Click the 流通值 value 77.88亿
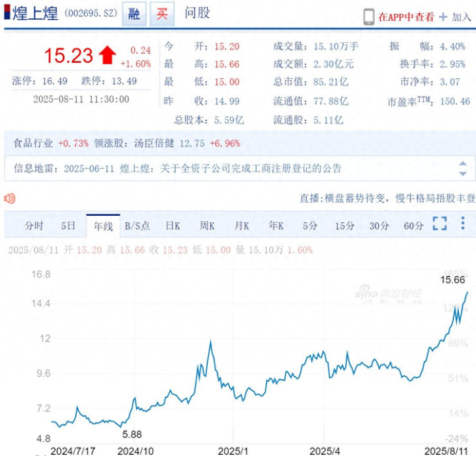The width and height of the screenshot is (476, 456). point(331,101)
